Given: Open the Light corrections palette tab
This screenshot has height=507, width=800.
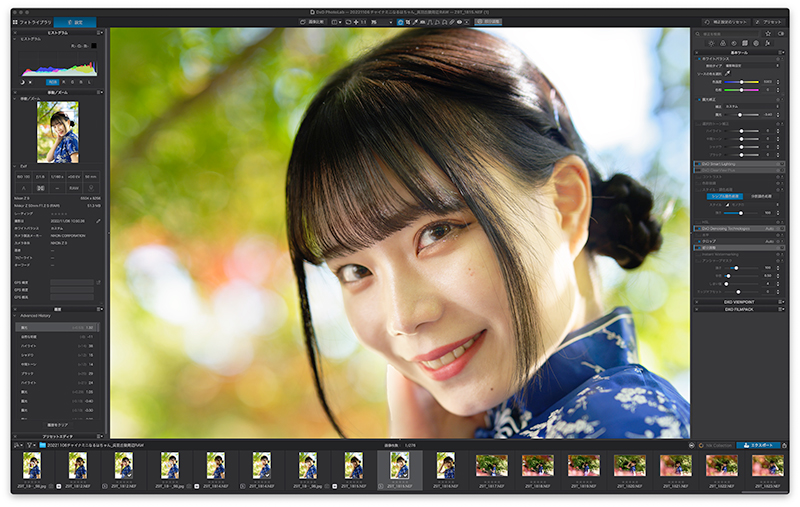Looking at the screenshot, I should 711,43.
